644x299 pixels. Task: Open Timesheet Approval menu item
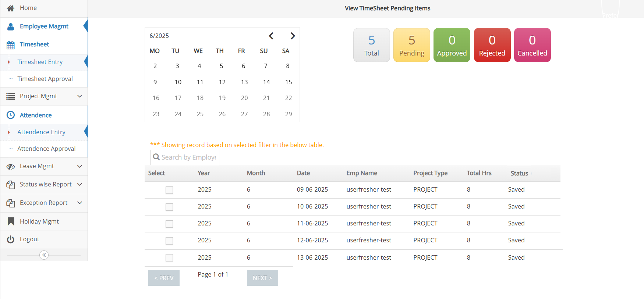[45, 79]
